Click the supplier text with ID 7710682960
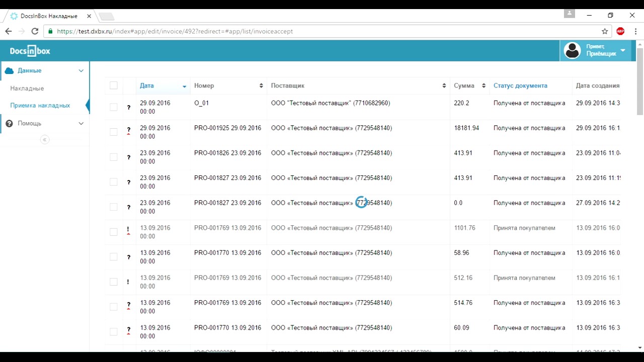Screen dimensions: 644x362 click(331, 103)
